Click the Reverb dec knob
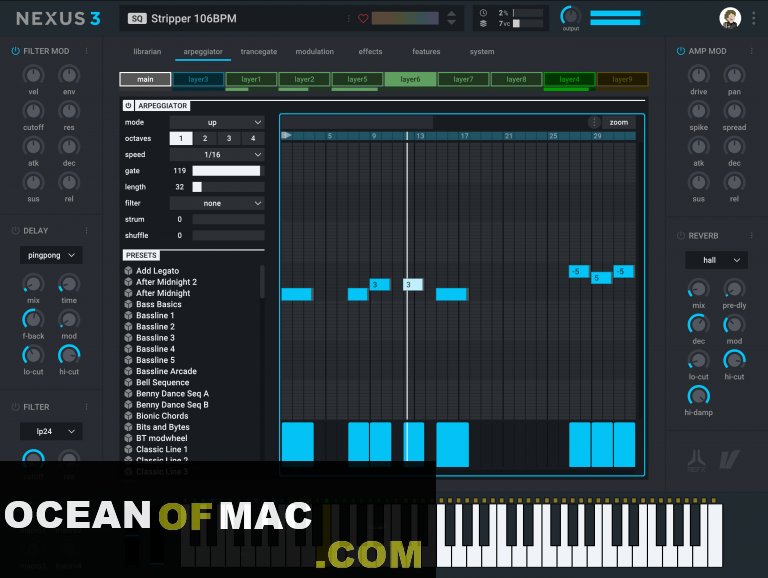The image size is (768, 578). [x=698, y=324]
